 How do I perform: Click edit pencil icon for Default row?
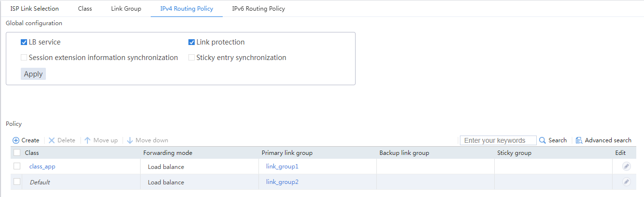[626, 182]
